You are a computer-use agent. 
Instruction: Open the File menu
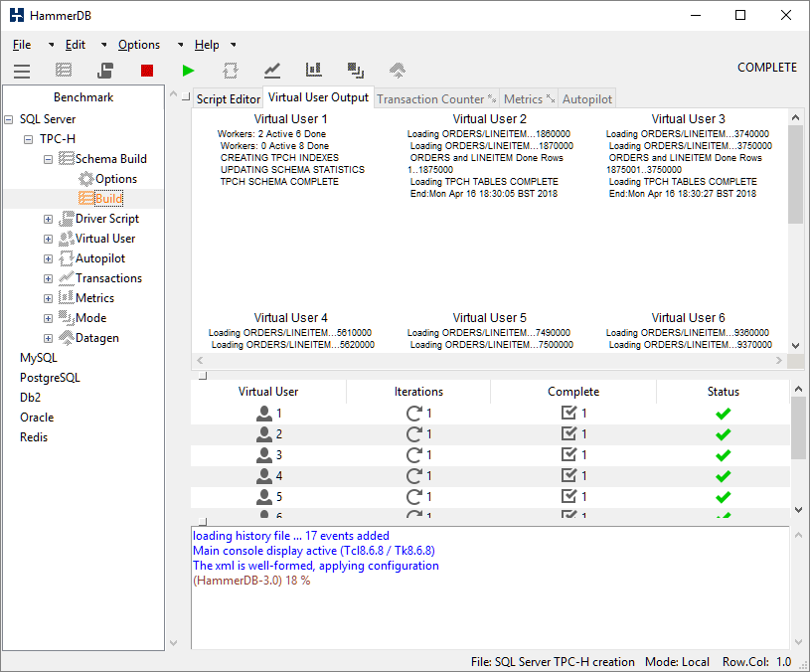click(x=22, y=45)
